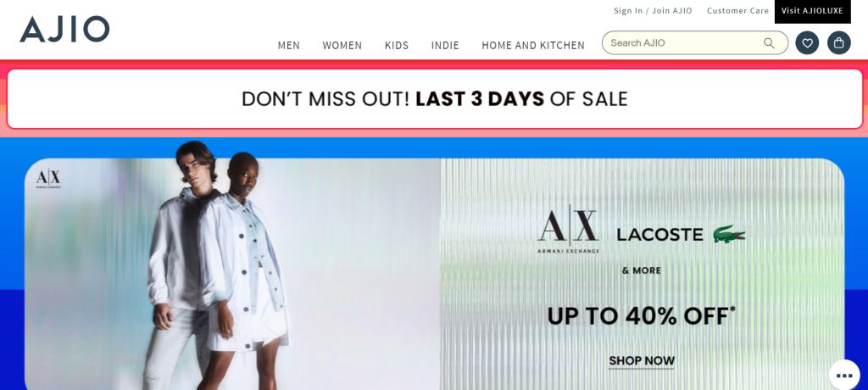
Task: Open the three-dot chat bubble
Action: click(844, 375)
